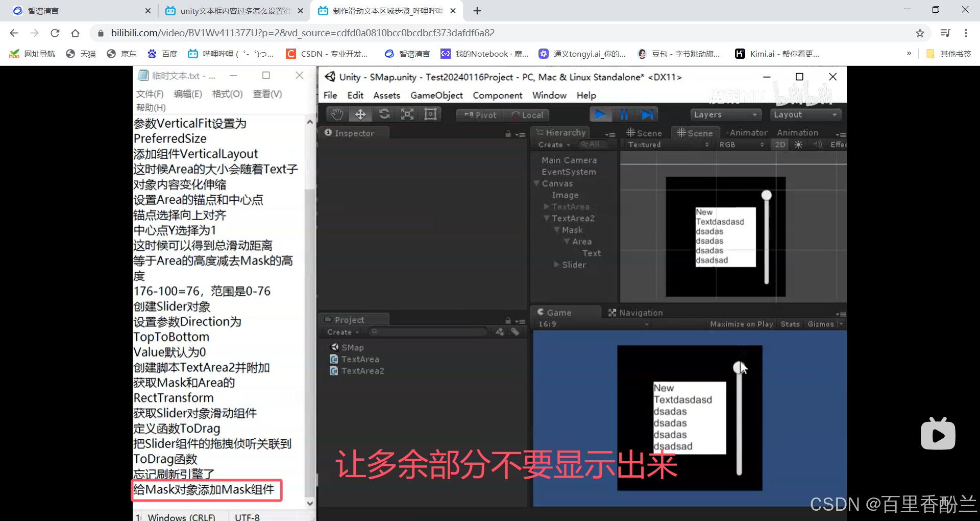Click the Unity Pause button
This screenshot has width=980, height=521.
[x=624, y=114]
